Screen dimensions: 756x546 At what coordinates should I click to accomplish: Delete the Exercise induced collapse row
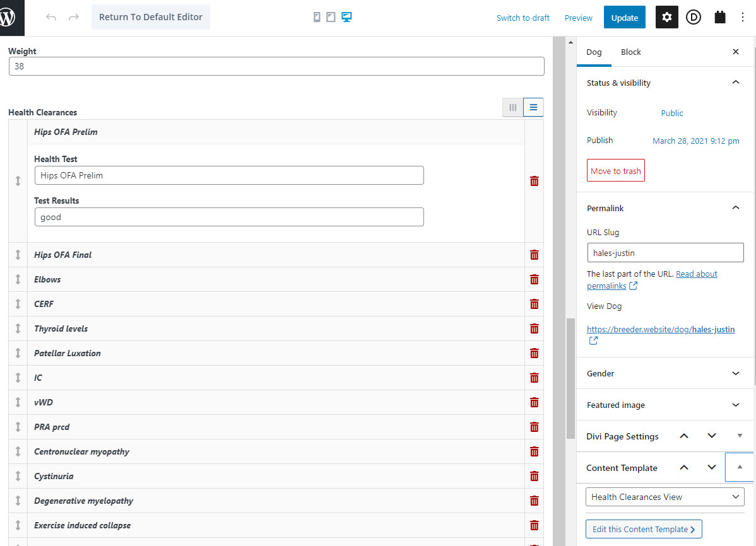click(x=535, y=525)
